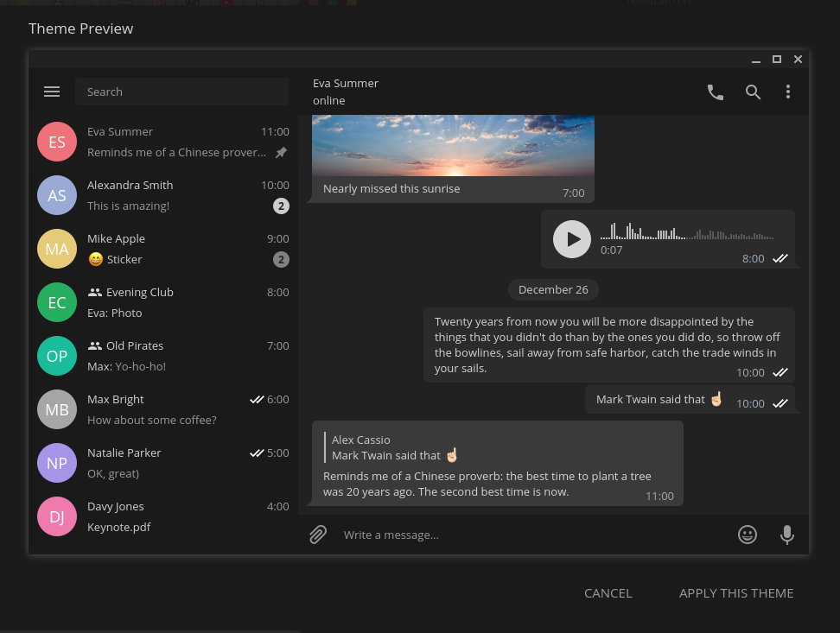Open the Davy Jones DJ avatar
The image size is (840, 633).
57,516
